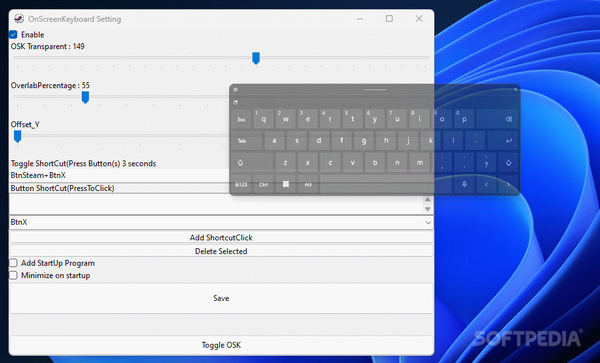The width and height of the screenshot is (600, 363).
Task: Maximize the OnScreenKeyboard Setting window
Action: point(389,18)
